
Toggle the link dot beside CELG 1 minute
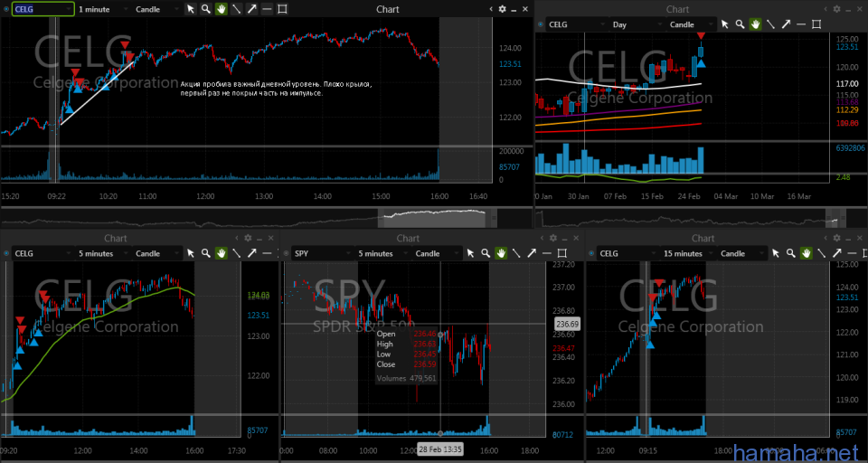(5, 9)
